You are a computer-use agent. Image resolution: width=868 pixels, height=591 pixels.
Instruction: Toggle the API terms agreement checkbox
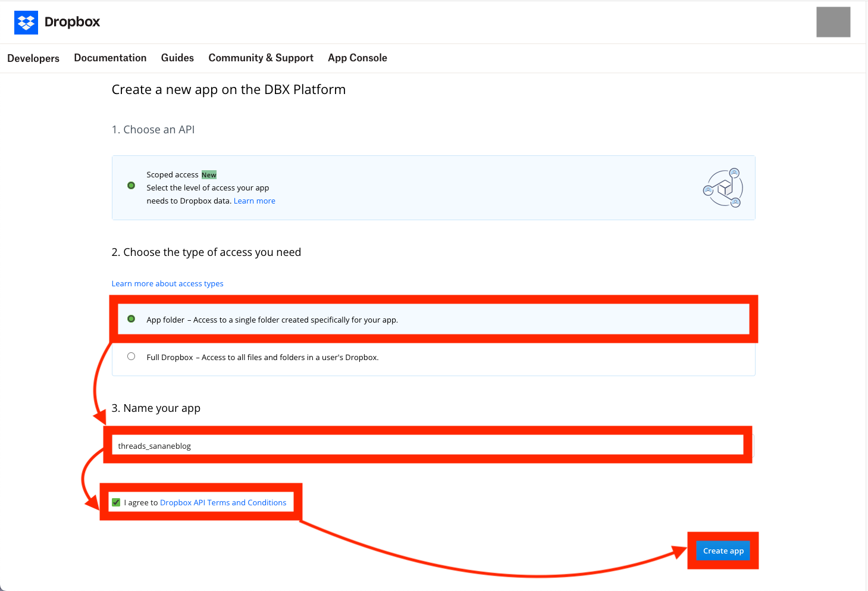[x=116, y=502]
